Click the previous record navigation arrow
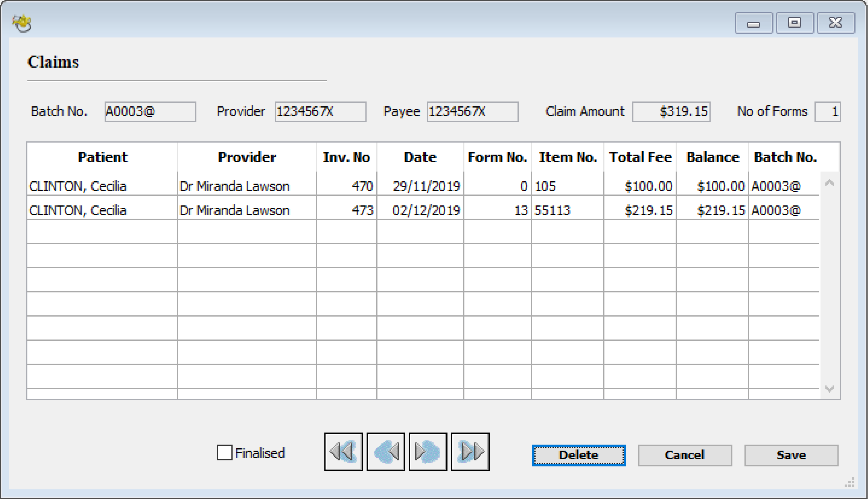This screenshot has height=499, width=868. 385,451
